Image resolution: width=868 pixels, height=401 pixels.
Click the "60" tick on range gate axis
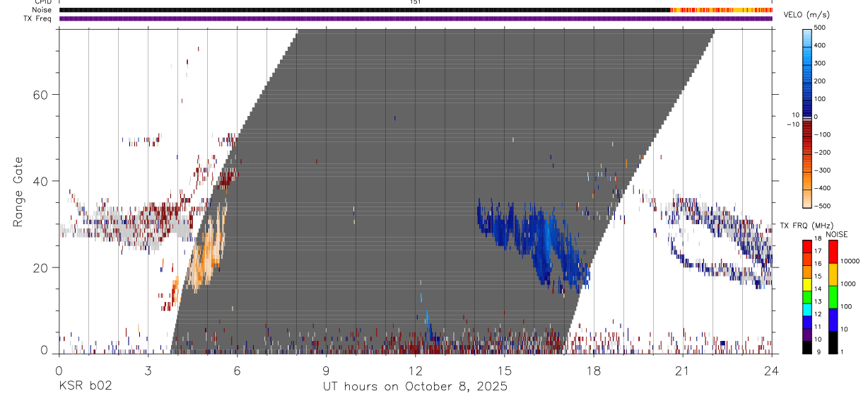[x=40, y=95]
